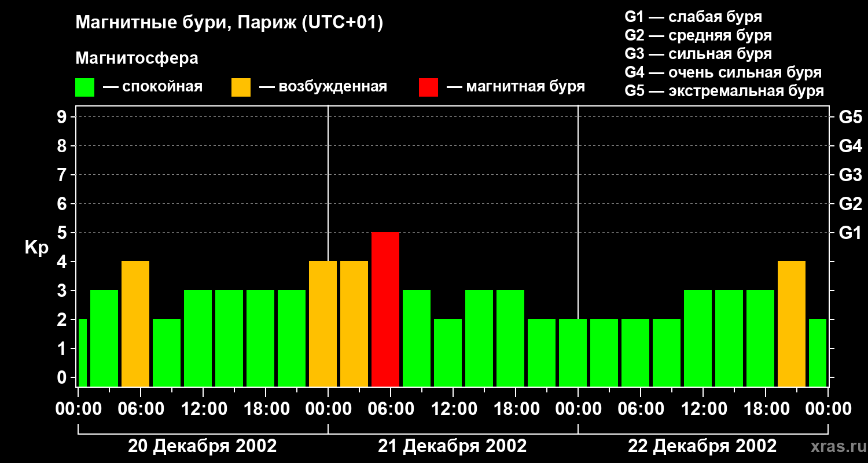The width and height of the screenshot is (868, 463).
Task: Select the green "спокойная" legend swatch
Action: pos(84,87)
